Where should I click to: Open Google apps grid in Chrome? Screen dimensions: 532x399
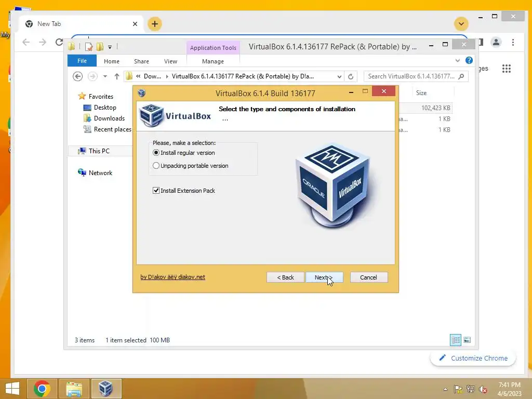point(507,69)
